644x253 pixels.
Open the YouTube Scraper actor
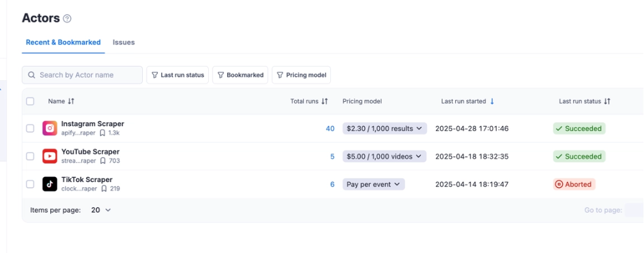click(91, 152)
